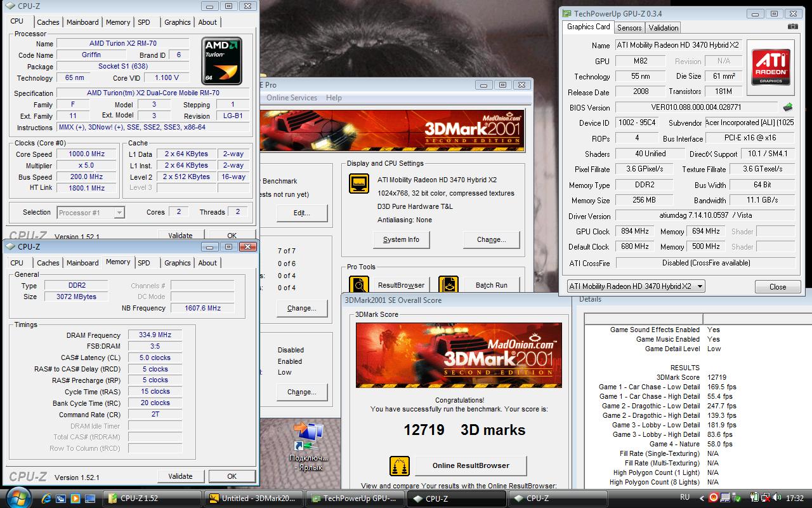812x508 pixels.
Task: Click the Show Desktop Quick Launch icon
Action: pyautogui.click(x=90, y=498)
